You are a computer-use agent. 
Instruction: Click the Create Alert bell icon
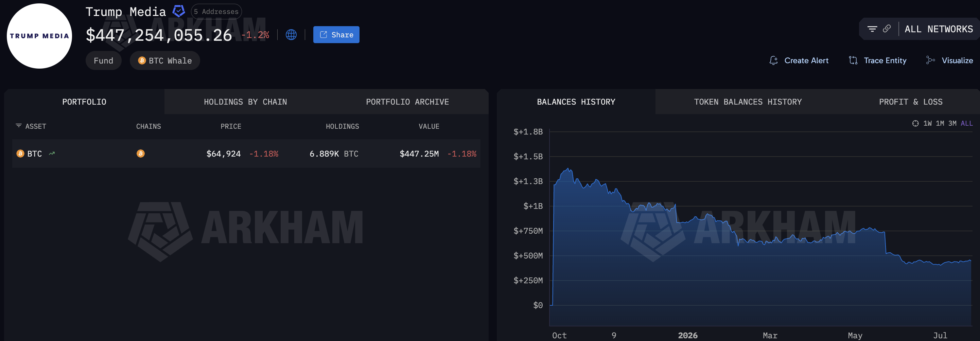point(773,60)
